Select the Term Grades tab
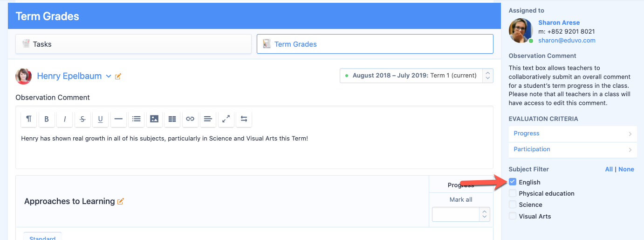The width and height of the screenshot is (644, 240). (375, 44)
